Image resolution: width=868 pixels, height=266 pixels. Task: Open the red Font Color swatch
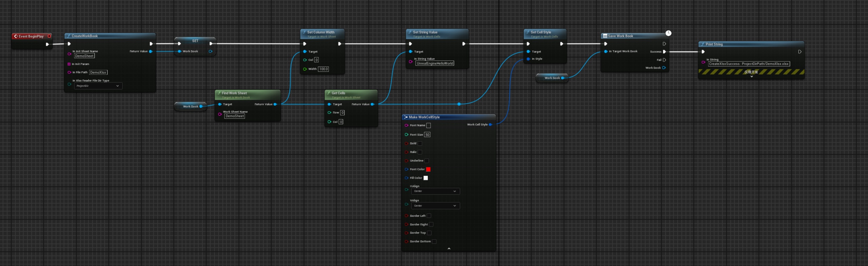pyautogui.click(x=428, y=169)
